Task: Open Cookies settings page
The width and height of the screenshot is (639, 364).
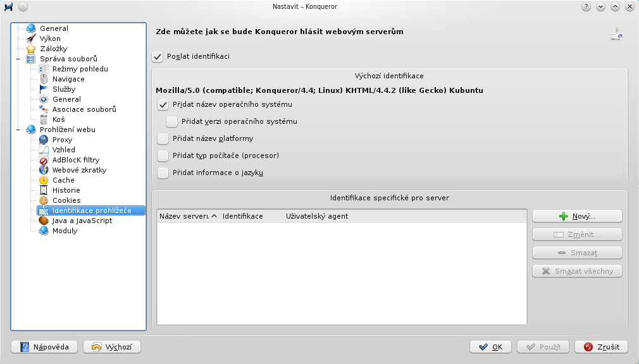Action: pyautogui.click(x=66, y=200)
